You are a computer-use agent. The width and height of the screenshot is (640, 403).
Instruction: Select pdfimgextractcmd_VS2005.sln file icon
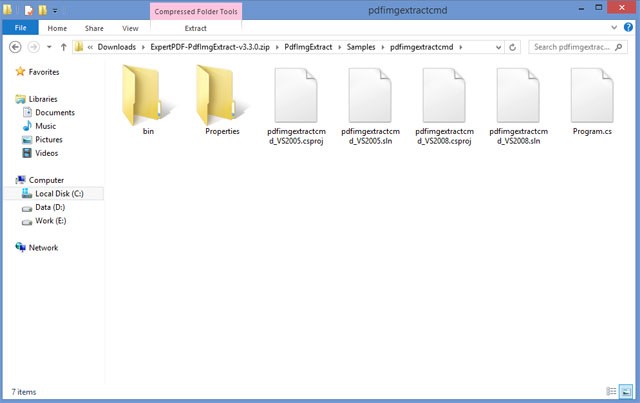[370, 96]
